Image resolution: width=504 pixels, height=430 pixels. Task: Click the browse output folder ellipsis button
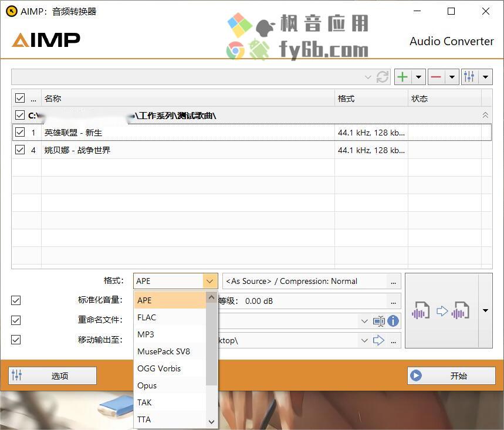[x=394, y=341]
